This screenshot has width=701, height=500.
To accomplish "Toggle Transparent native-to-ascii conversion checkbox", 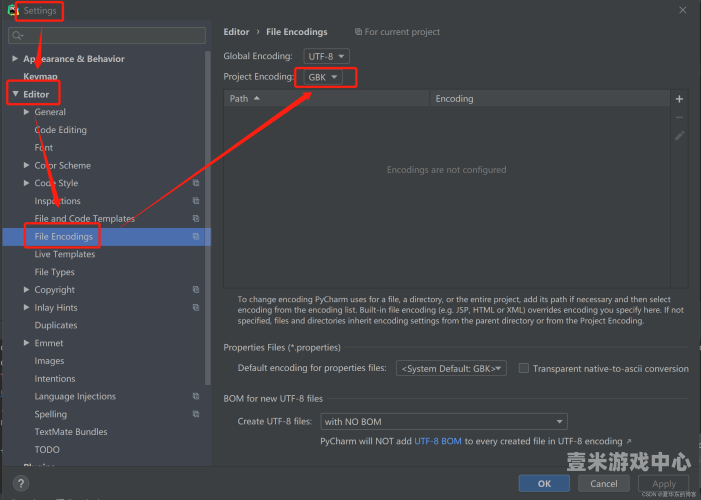I will (524, 368).
